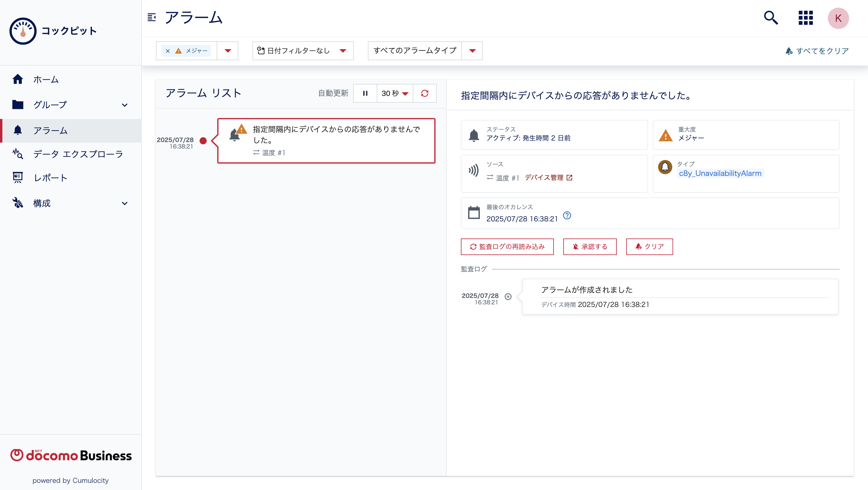Screen dimensions: 868x490
Task: Click the red timeline dot of the alarm
Action: tap(203, 141)
